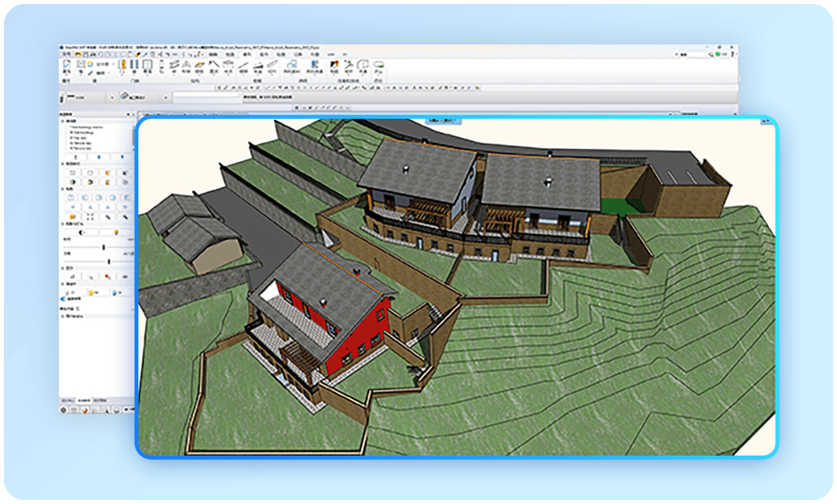Adjust the upper slider in the left panel
This screenshot has height=504, width=837.
coord(104,247)
